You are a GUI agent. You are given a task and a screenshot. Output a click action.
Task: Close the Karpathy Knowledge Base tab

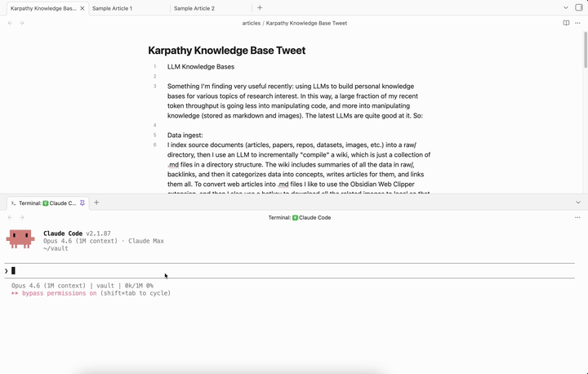(82, 8)
